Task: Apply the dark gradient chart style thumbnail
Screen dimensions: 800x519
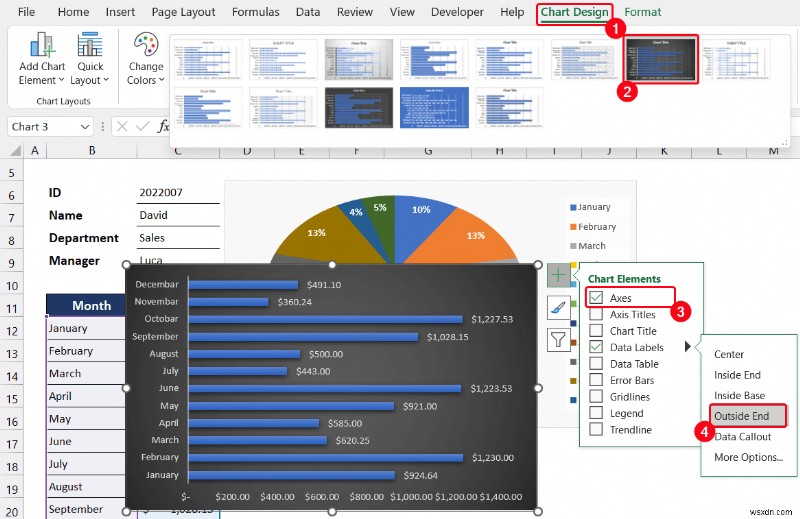Action: point(661,59)
